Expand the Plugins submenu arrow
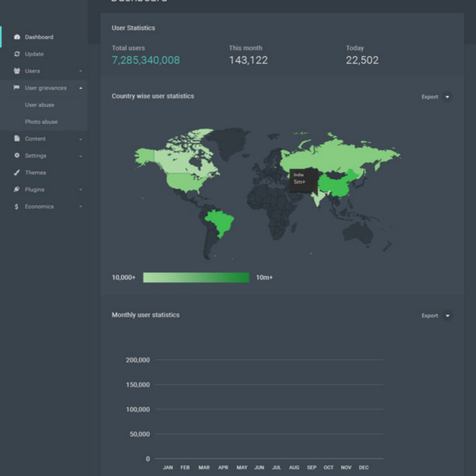476x476 pixels. [x=81, y=190]
